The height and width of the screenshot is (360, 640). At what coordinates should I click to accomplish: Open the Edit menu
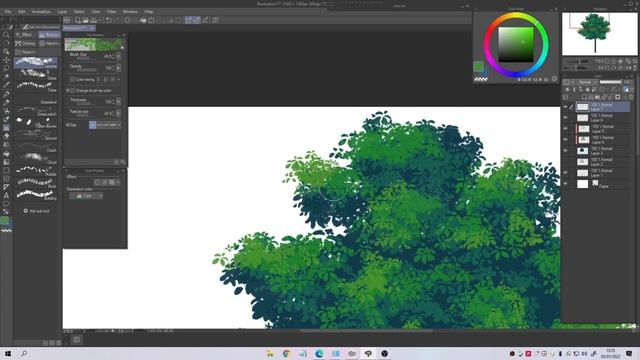click(22, 12)
